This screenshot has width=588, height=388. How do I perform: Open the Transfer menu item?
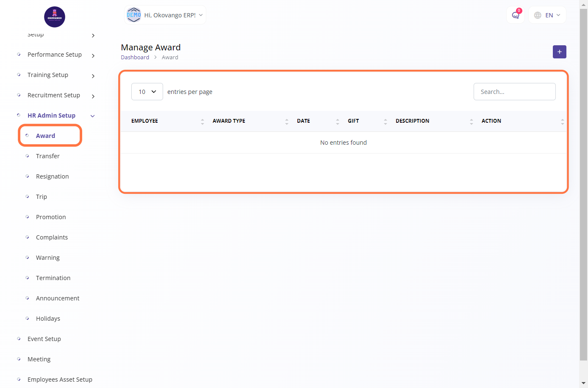48,156
